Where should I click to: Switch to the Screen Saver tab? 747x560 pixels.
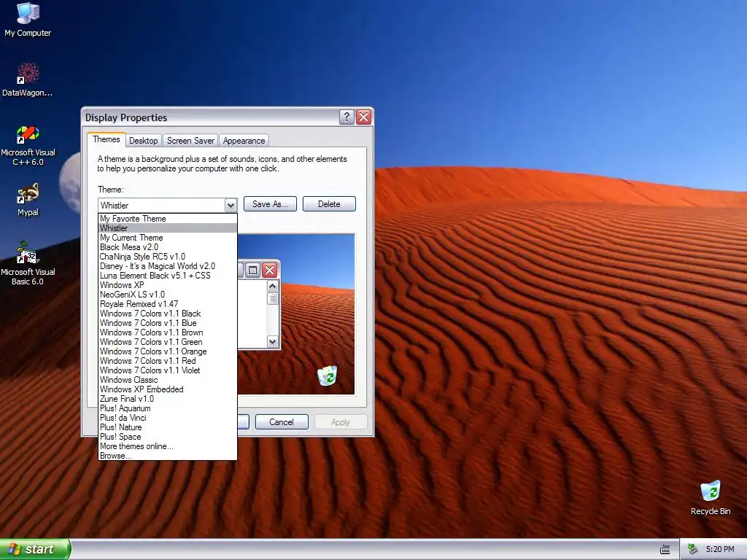pyautogui.click(x=190, y=141)
